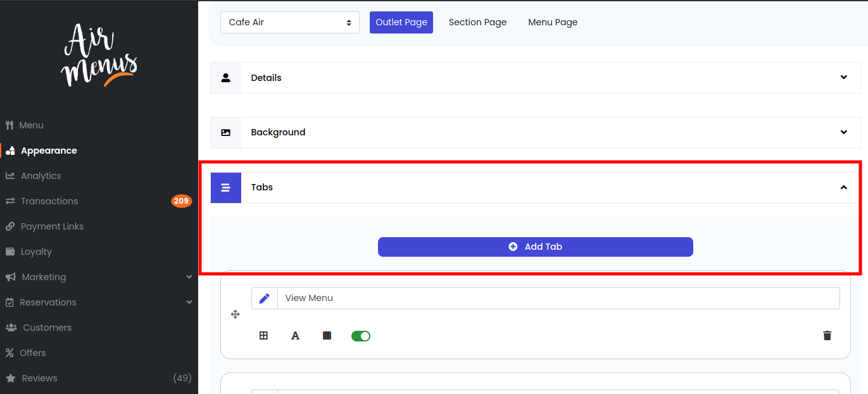Click the Appearance shapes icon
Image resolution: width=868 pixels, height=394 pixels.
(x=10, y=151)
